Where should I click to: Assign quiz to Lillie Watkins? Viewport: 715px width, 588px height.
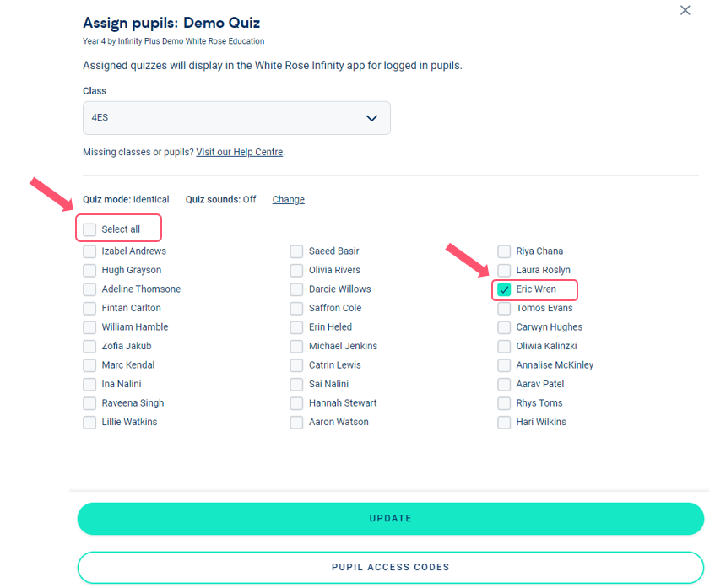[x=89, y=422]
